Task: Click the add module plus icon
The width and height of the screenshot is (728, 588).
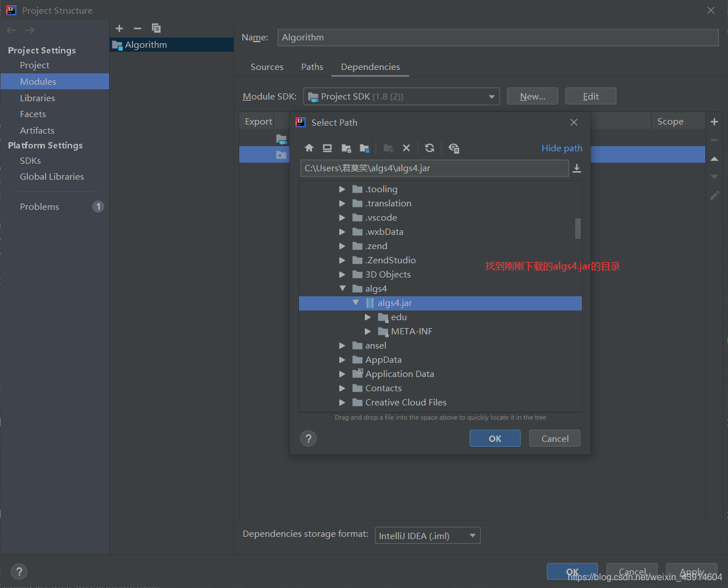Action: point(119,28)
